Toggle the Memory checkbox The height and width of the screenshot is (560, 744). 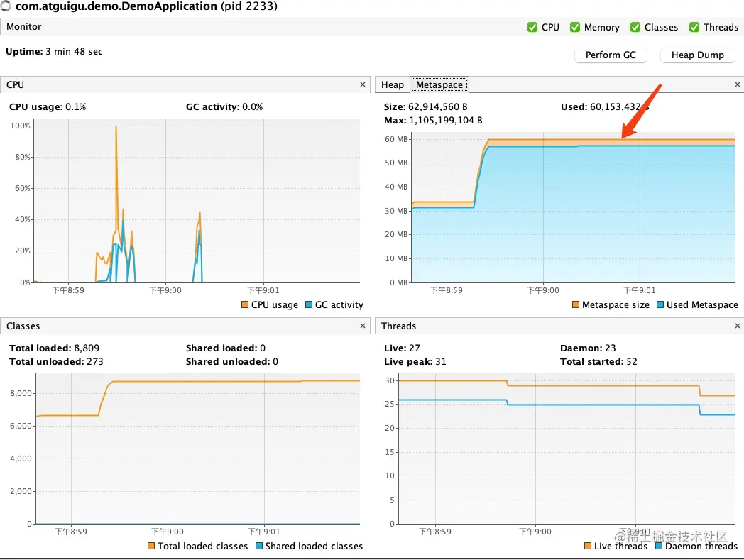pyautogui.click(x=575, y=27)
